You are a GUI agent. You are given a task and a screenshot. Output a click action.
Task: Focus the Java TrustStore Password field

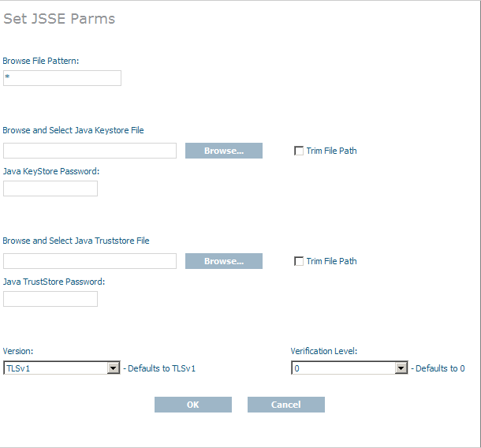tap(50, 299)
